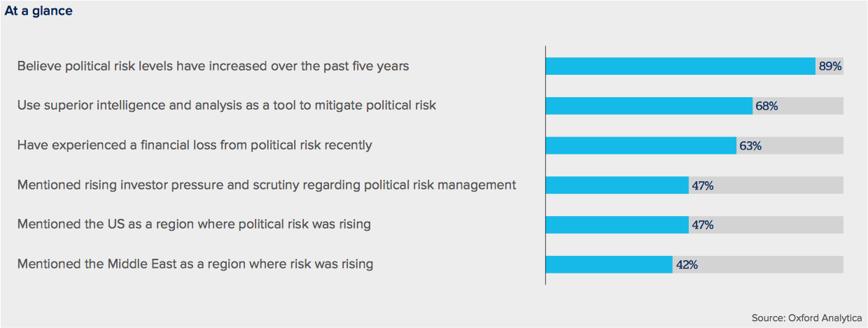Select the blue bar for the Middle East
The height and width of the screenshot is (328, 868).
[609, 264]
